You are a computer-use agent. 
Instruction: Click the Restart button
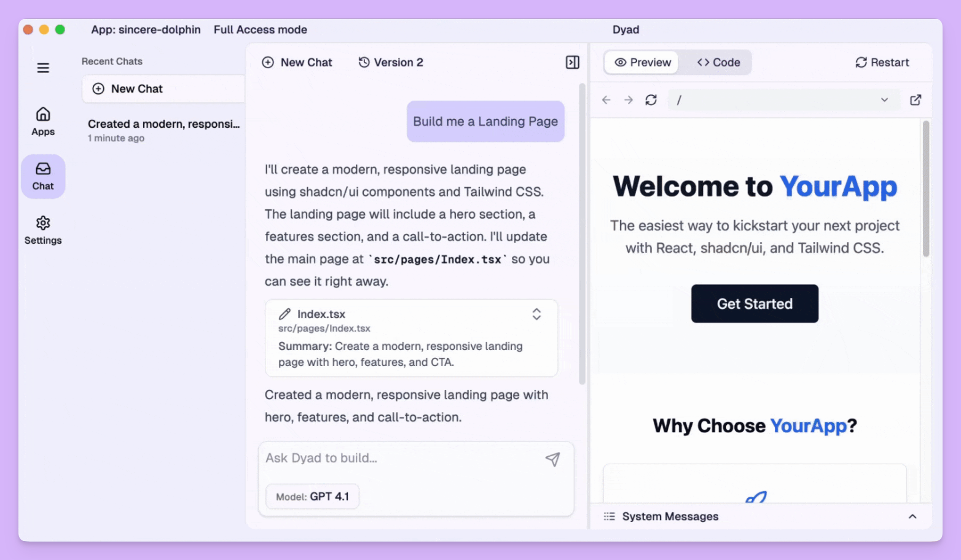point(882,63)
